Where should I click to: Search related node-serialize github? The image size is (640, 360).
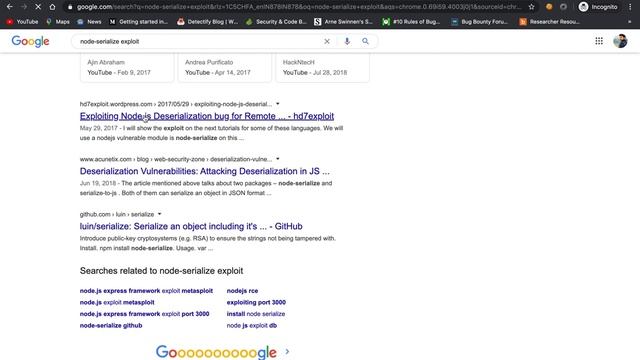tap(111, 325)
